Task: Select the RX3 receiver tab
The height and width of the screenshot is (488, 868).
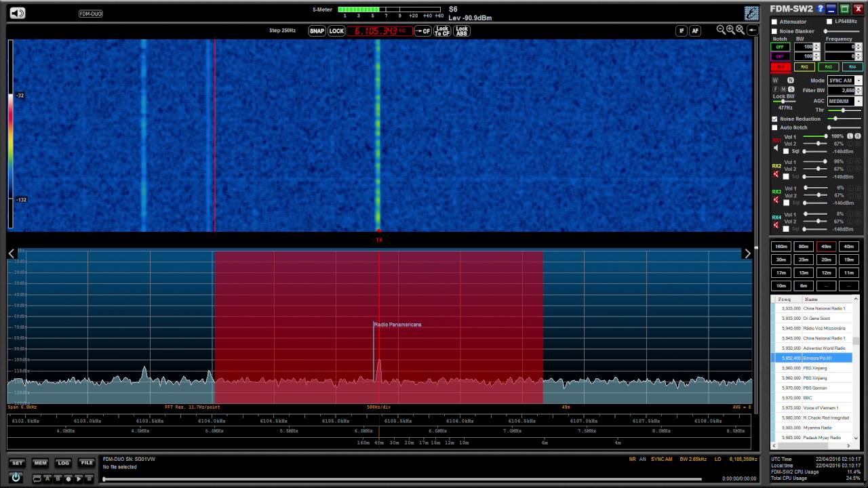Action: pyautogui.click(x=829, y=67)
